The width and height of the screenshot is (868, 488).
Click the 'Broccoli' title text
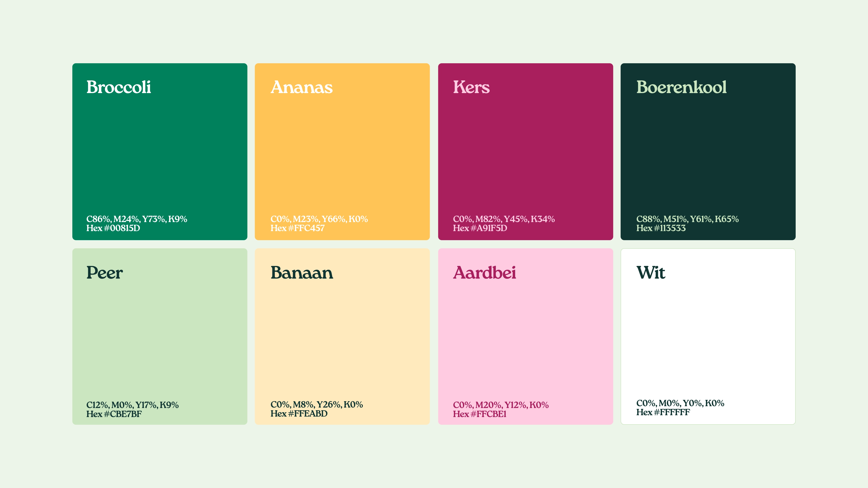[x=119, y=87]
